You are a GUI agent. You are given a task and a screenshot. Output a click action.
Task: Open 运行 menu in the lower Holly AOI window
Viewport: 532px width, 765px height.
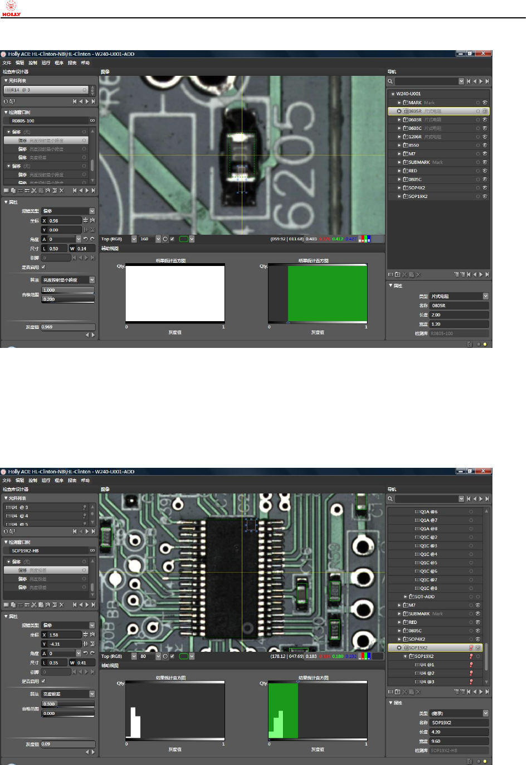(46, 481)
